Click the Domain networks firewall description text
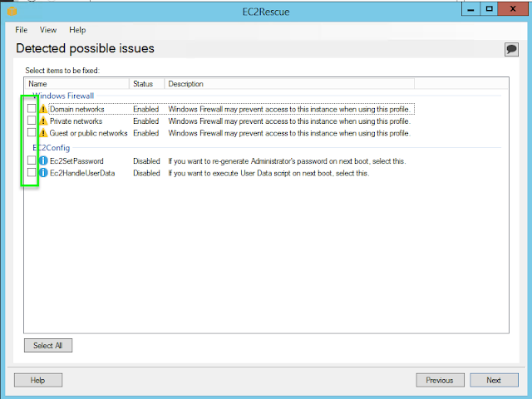Viewport: 532px width, 399px height. click(289, 109)
